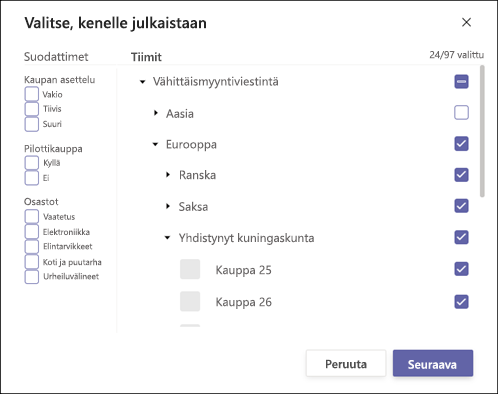Viewport: 499px width, 394px height.
Task: Expand the Aasia node arrow
Action: (156, 113)
